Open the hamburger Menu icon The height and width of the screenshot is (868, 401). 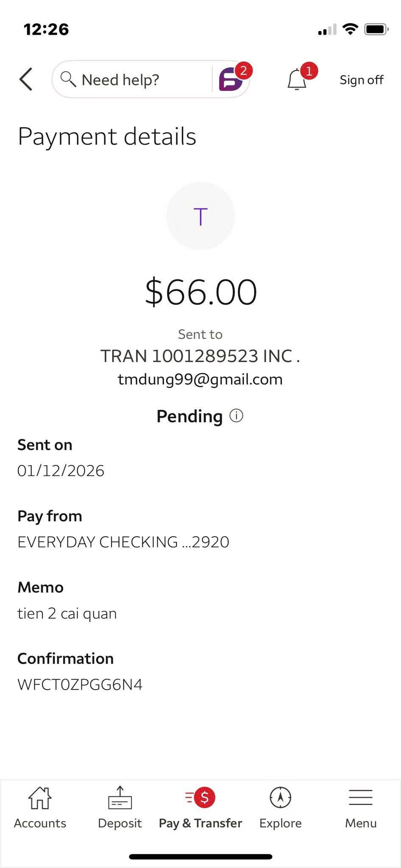[361, 798]
